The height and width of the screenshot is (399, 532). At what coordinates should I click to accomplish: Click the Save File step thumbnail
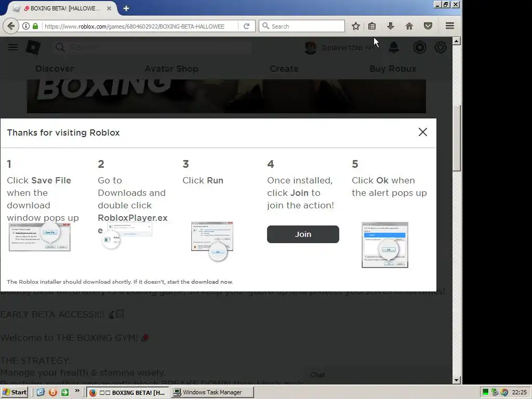[39, 237]
